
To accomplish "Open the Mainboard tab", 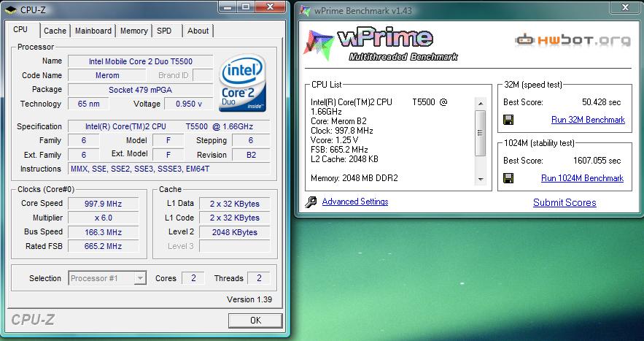I will coord(93,31).
